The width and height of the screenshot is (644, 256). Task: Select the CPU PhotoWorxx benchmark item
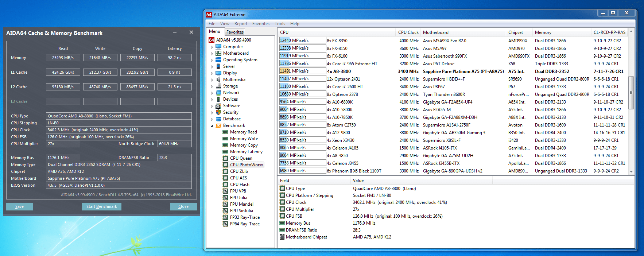coord(243,165)
